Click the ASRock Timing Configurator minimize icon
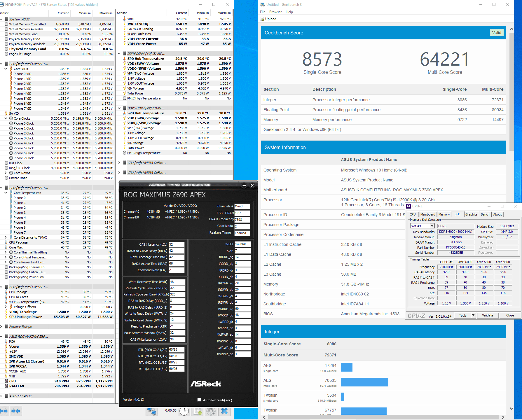The image size is (522, 420). (244, 185)
